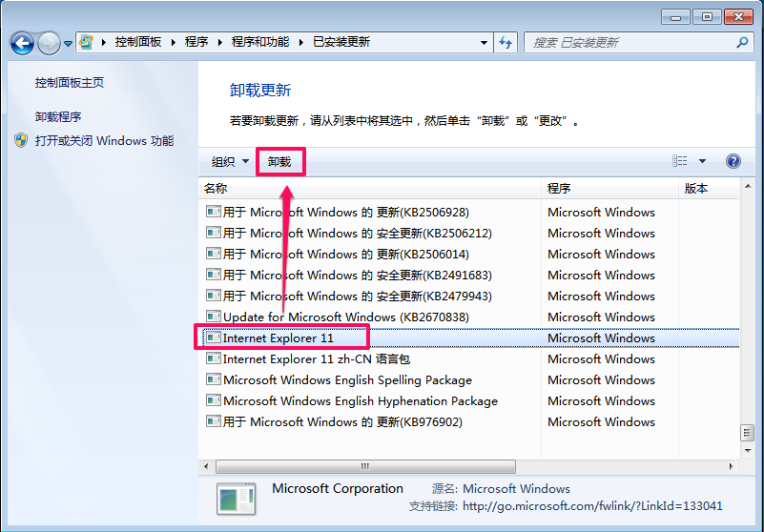Viewport: 764px width, 532px height.
Task: Sort by 程序 column header
Action: tap(609, 189)
